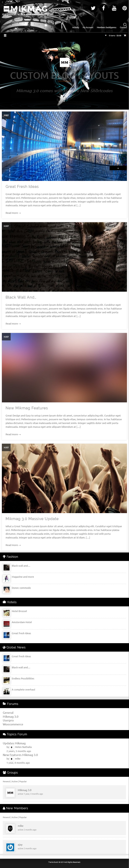Click the crowd concert post image
The image size is (129, 868).
coord(64,478)
